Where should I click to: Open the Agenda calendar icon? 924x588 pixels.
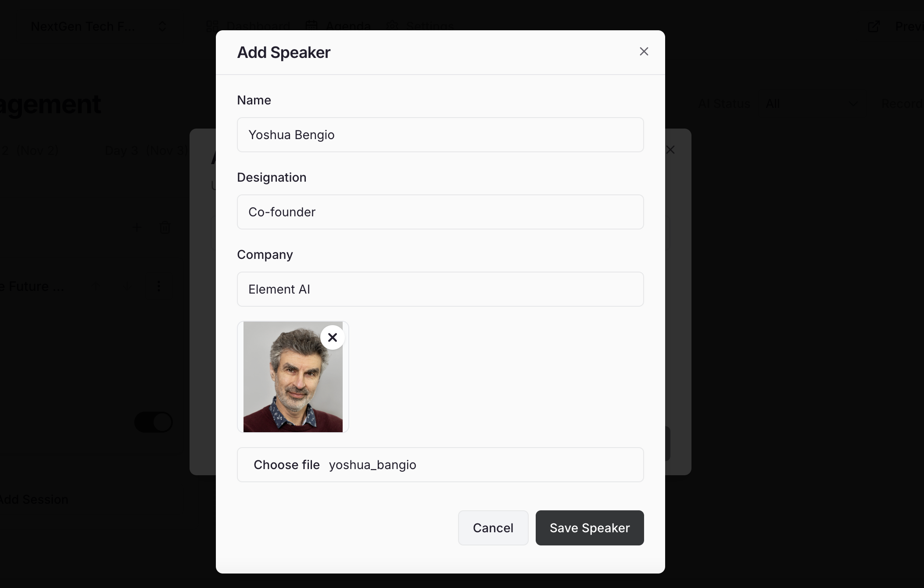pyautogui.click(x=312, y=26)
